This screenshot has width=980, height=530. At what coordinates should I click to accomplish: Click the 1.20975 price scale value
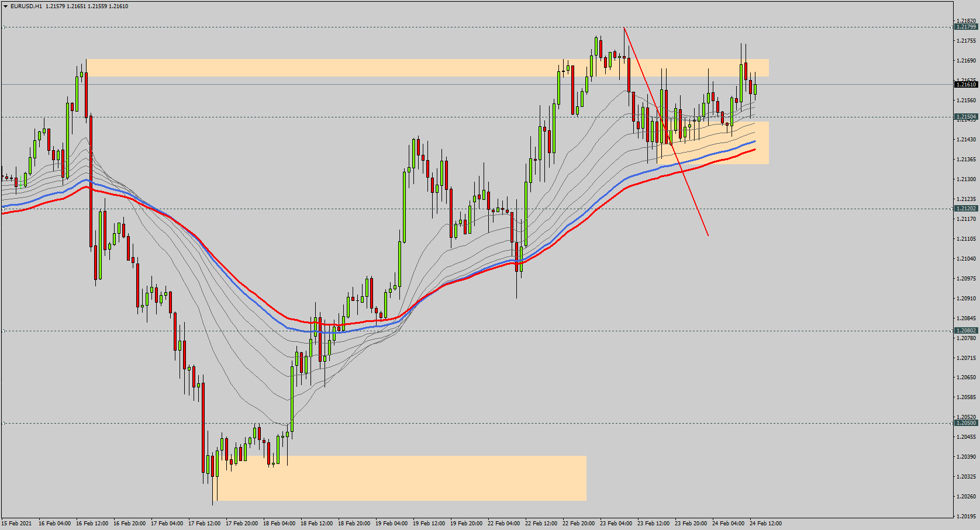966,279
